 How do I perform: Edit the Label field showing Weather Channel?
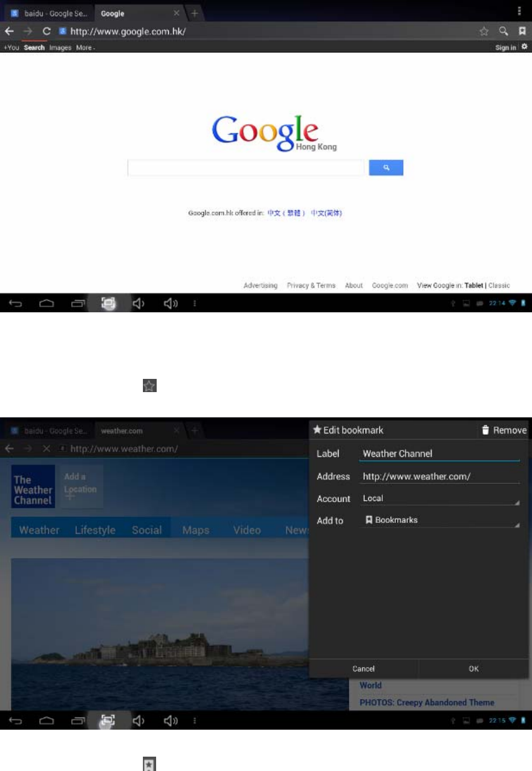(x=440, y=454)
